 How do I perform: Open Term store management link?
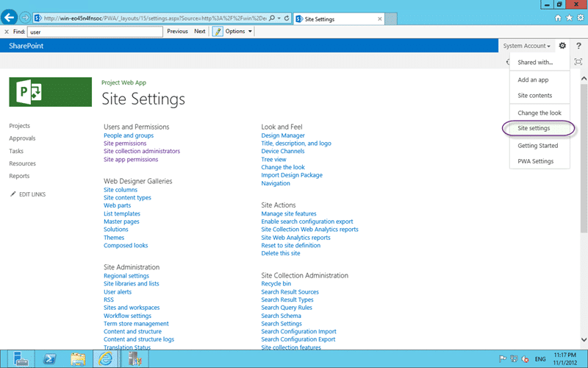(136, 323)
